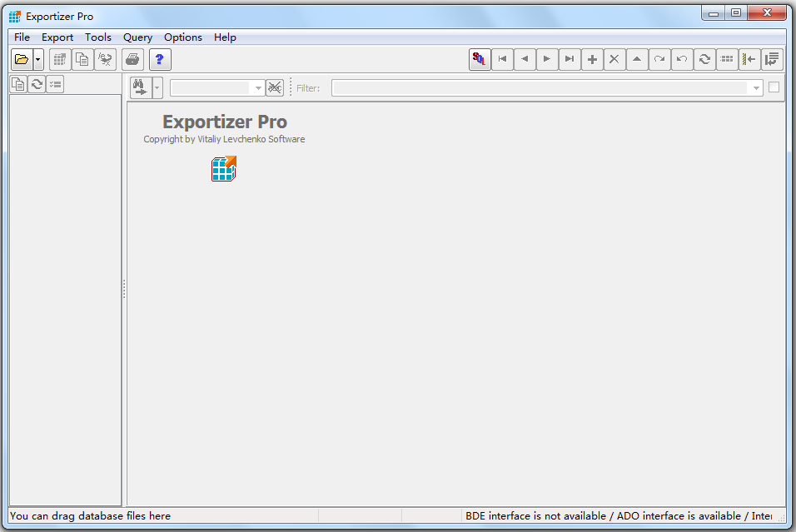Click inside the Filter text field
The height and width of the screenshot is (532, 796).
tap(540, 88)
